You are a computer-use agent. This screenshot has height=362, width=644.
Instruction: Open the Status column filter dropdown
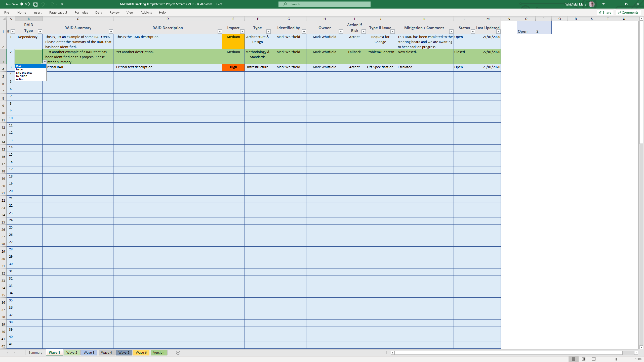tap(473, 31)
